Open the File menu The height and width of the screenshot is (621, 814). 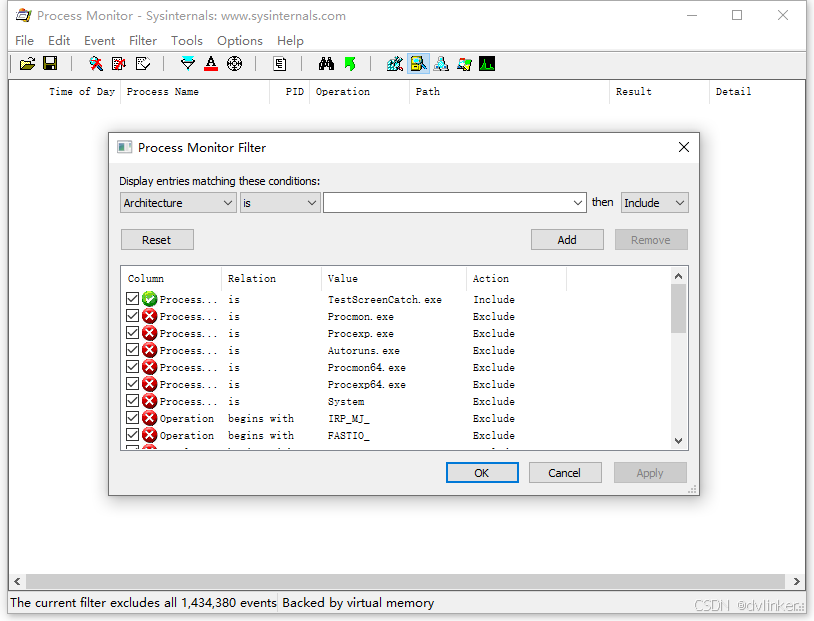pos(24,40)
